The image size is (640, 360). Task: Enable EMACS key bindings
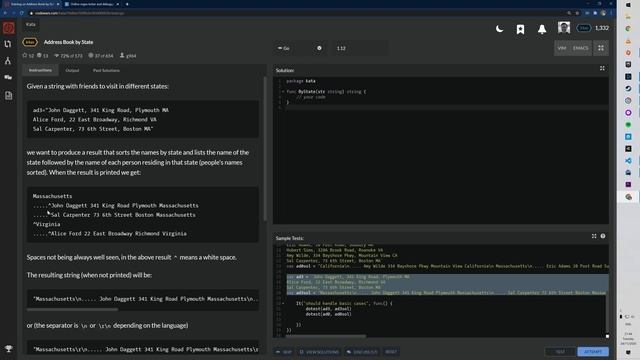coord(580,48)
